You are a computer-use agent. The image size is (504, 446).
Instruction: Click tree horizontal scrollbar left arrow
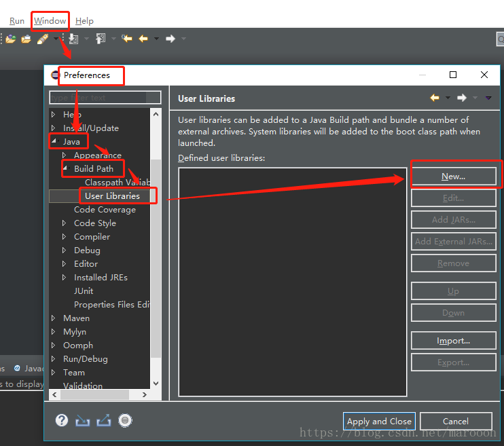click(x=54, y=394)
